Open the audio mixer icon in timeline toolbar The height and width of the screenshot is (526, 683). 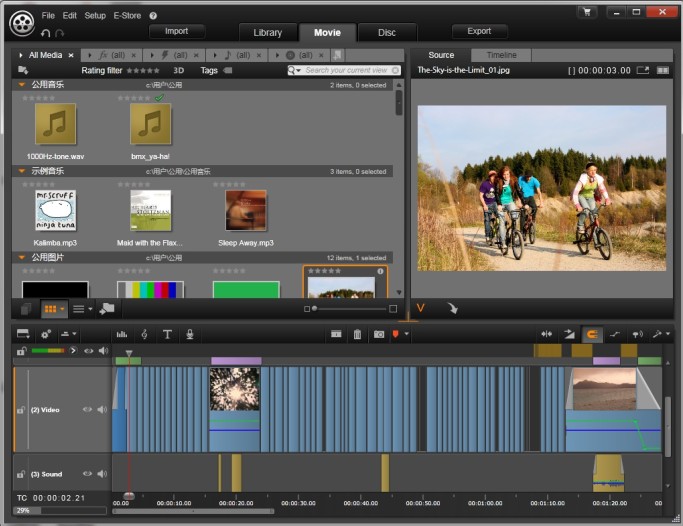coord(122,334)
